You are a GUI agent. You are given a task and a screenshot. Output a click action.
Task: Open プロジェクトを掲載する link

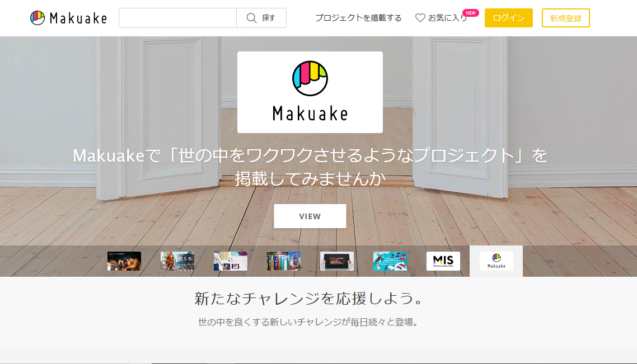[x=358, y=18]
